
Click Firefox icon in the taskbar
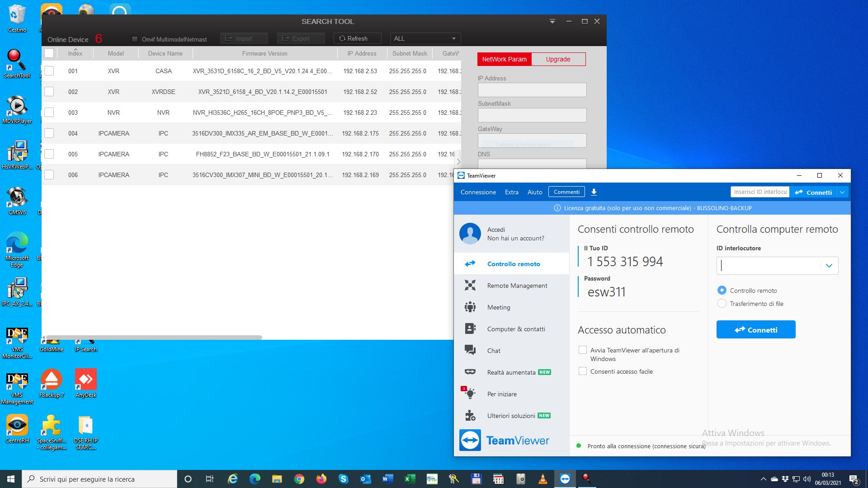pos(321,479)
